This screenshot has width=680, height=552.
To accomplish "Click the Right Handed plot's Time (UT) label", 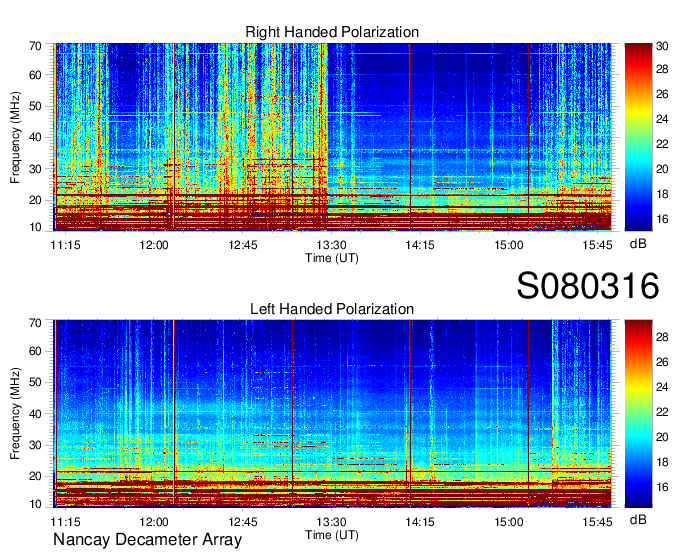I will [x=332, y=258].
